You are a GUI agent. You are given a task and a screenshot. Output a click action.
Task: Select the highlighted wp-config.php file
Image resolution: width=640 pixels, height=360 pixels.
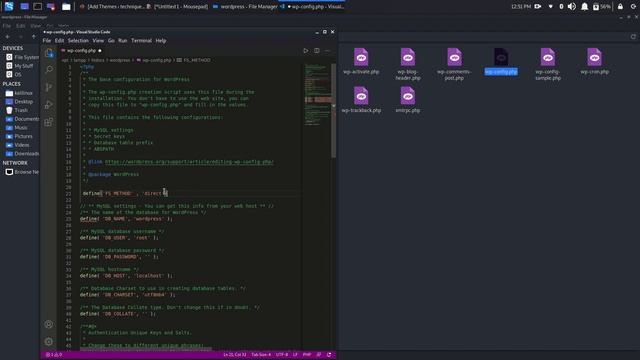[x=501, y=61]
